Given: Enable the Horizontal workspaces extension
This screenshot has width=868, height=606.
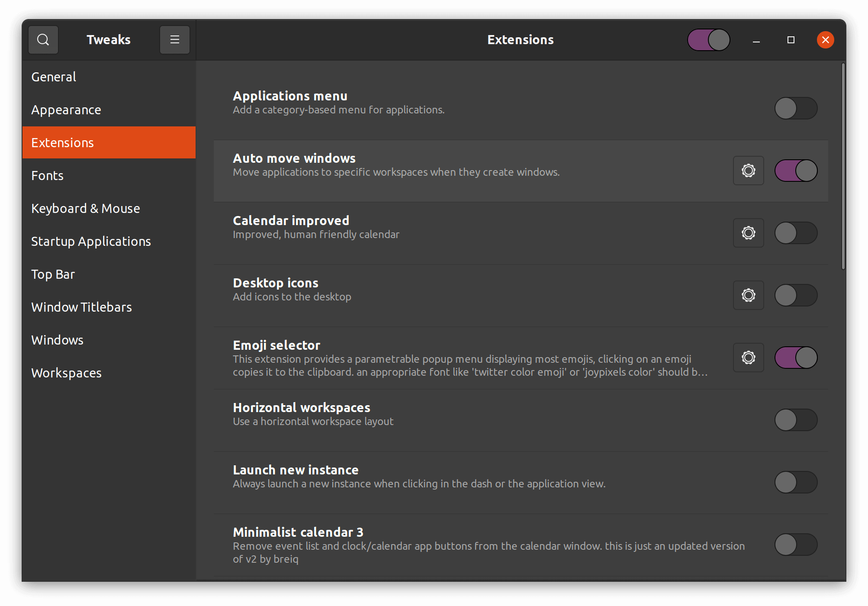Looking at the screenshot, I should (795, 420).
